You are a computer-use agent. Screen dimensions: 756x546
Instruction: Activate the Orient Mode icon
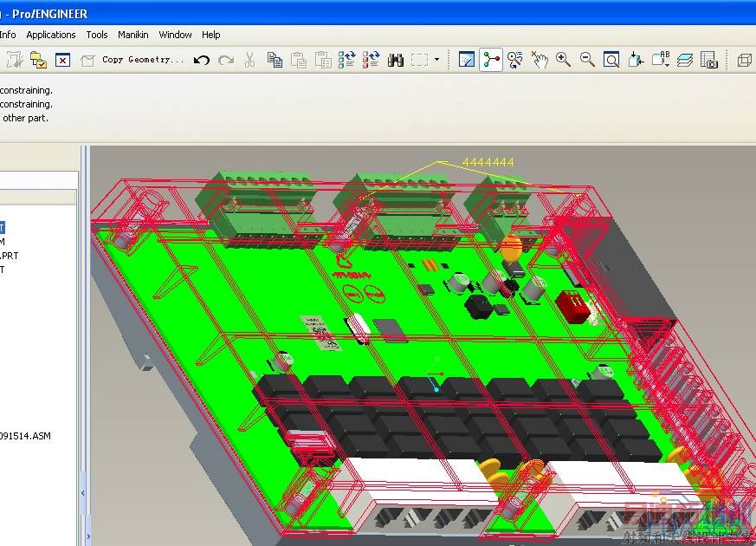tap(515, 59)
